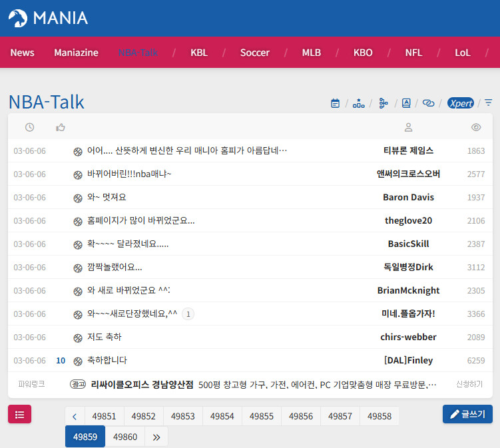Image resolution: width=500 pixels, height=448 pixels.
Task: Open post 확~~~~ 달라졌네요.....
Action: point(128,244)
